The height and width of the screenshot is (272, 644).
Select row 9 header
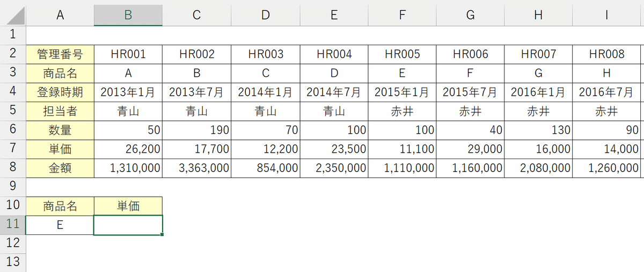13,187
